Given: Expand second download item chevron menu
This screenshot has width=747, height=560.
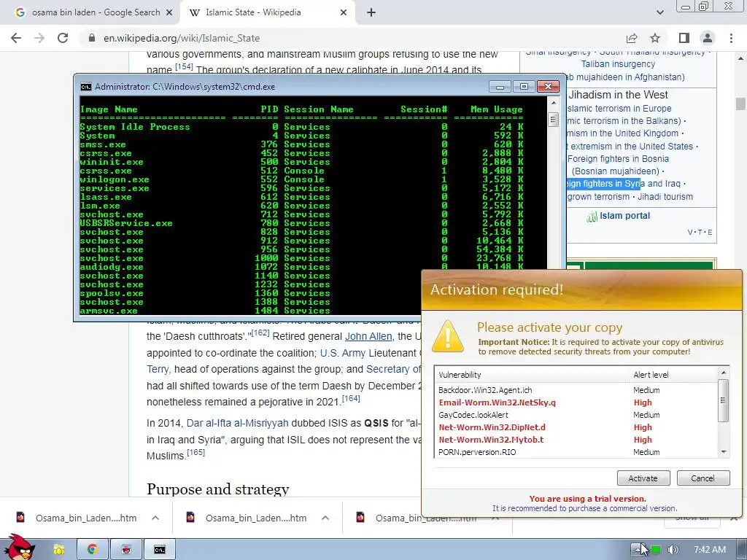Looking at the screenshot, I should 325,518.
